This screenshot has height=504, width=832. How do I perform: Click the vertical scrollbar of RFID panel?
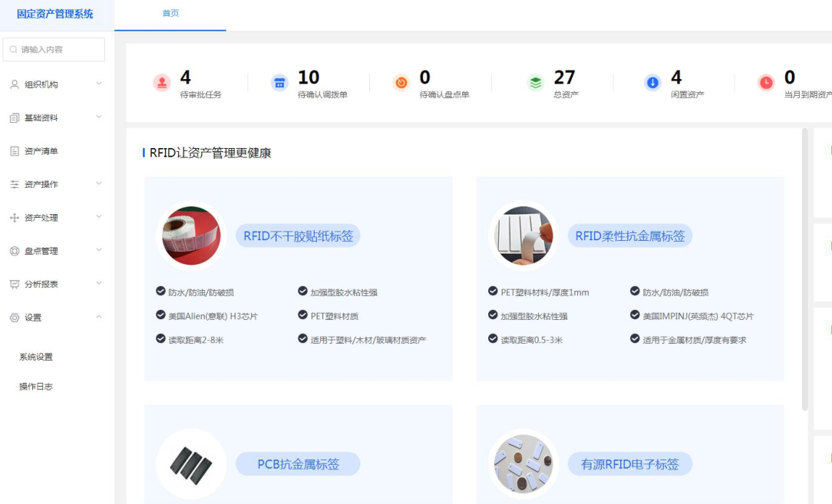point(804,269)
